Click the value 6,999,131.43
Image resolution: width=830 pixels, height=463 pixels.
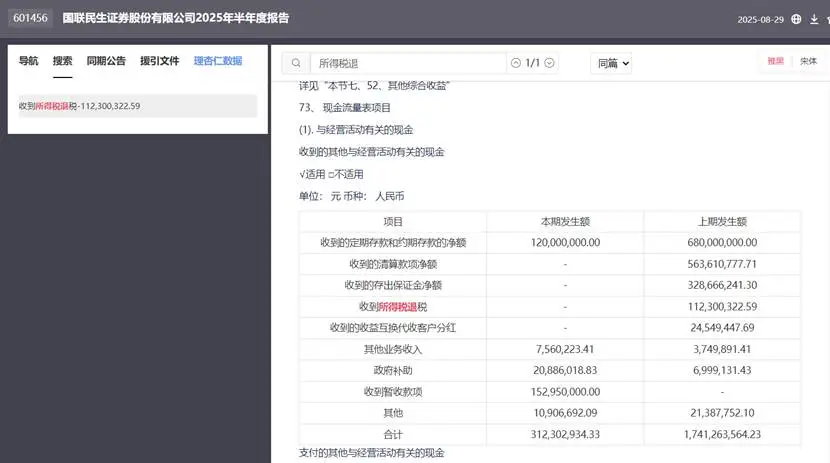pos(722,370)
